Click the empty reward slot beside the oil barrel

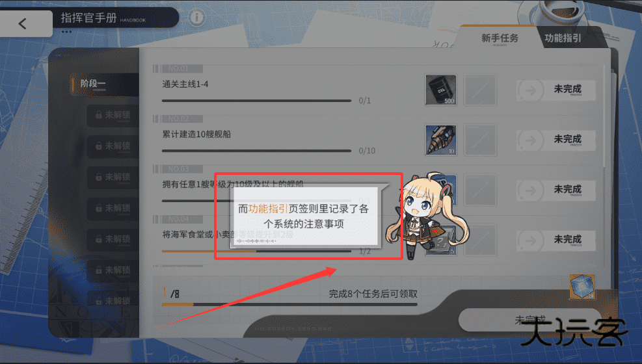480,90
